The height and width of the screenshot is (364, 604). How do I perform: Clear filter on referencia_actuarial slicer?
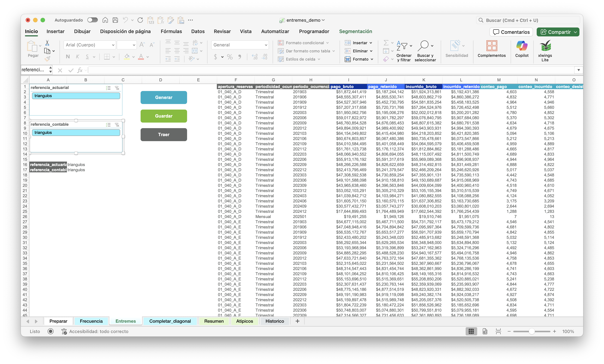point(117,88)
